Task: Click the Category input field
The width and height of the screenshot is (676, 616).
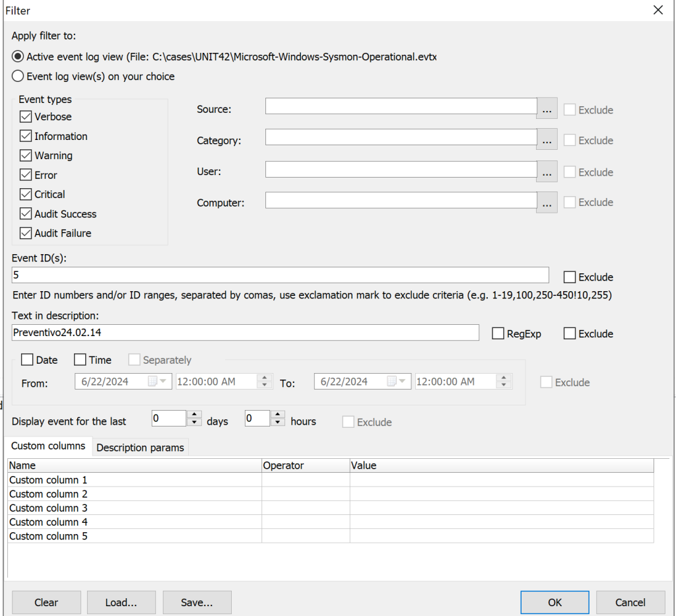Action: pyautogui.click(x=401, y=137)
